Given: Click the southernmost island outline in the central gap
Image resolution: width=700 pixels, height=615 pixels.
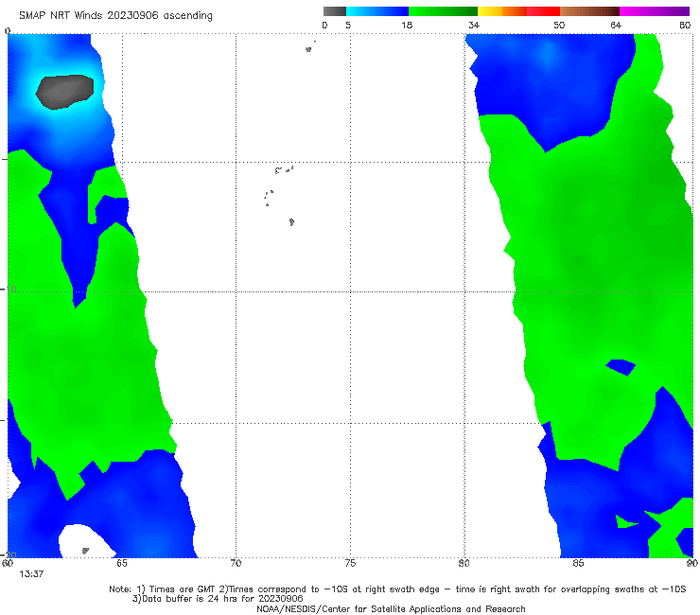Looking at the screenshot, I should coord(291,222).
